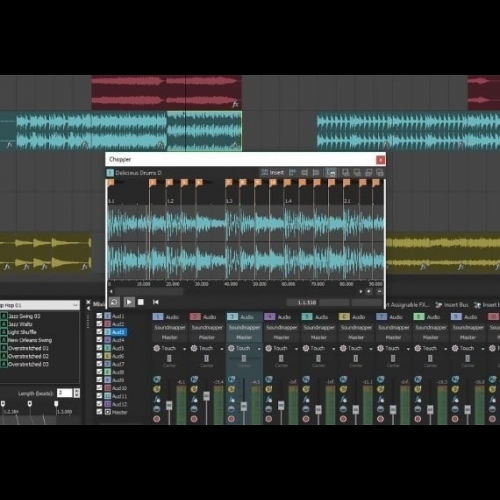This screenshot has width=500, height=500.
Task: Open the FX chain of channel 3
Action: pos(232,399)
